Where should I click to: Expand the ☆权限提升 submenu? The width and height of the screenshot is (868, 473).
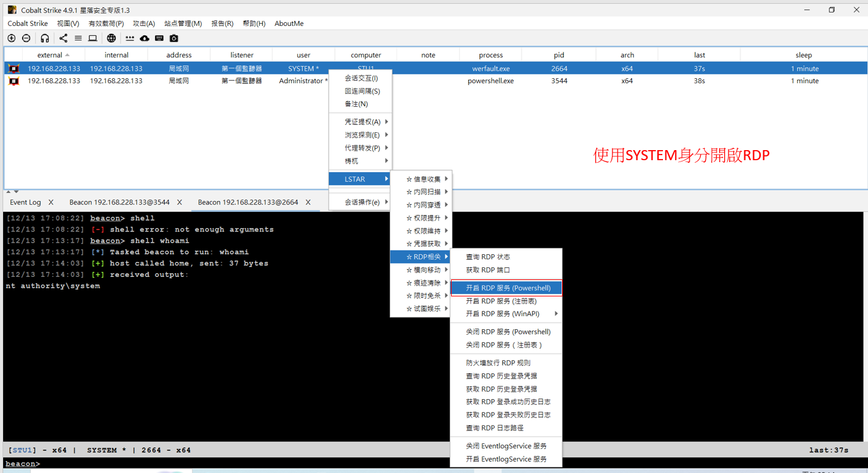pyautogui.click(x=421, y=218)
